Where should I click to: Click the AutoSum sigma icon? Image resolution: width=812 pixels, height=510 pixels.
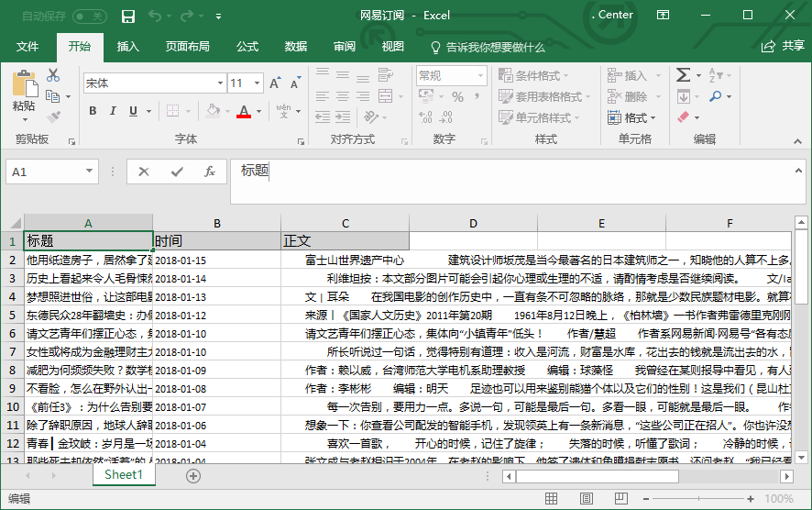point(684,75)
